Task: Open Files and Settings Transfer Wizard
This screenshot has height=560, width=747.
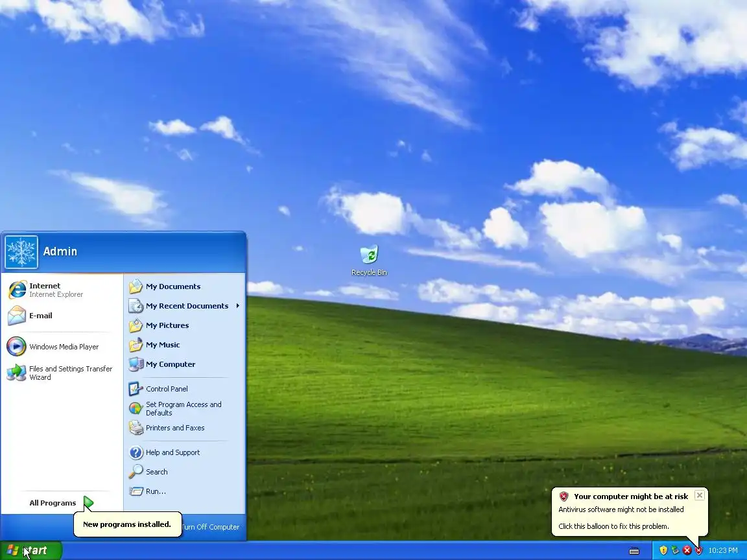Action: click(62, 373)
